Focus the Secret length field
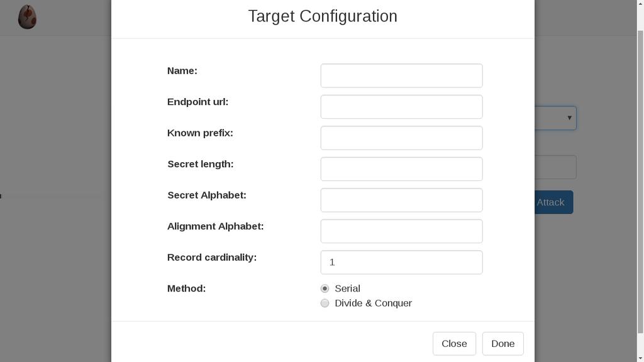 tap(402, 169)
